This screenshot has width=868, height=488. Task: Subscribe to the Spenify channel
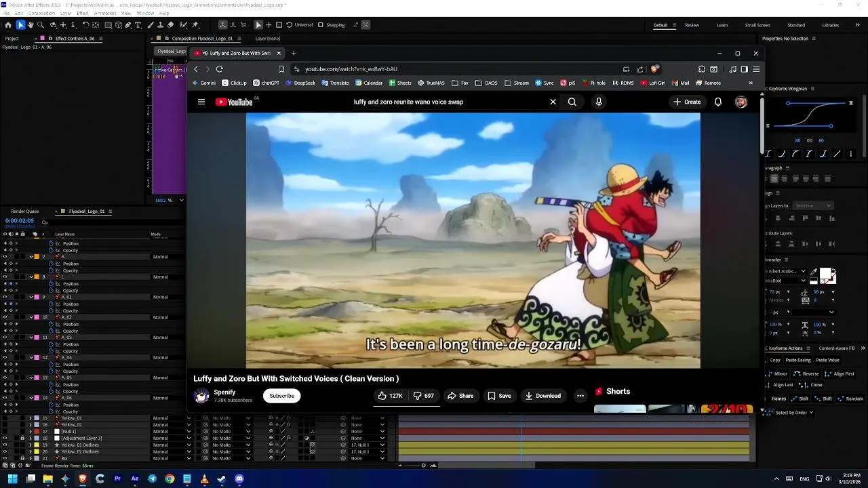coord(281,396)
